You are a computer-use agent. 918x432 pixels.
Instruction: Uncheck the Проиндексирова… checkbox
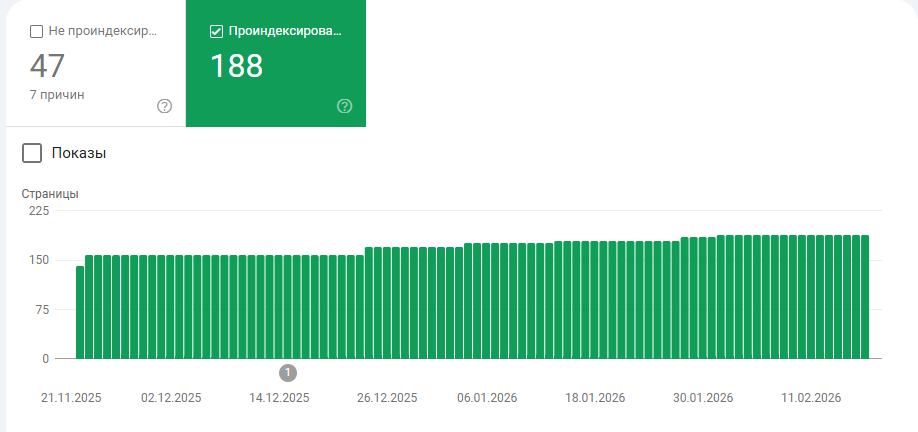[216, 32]
